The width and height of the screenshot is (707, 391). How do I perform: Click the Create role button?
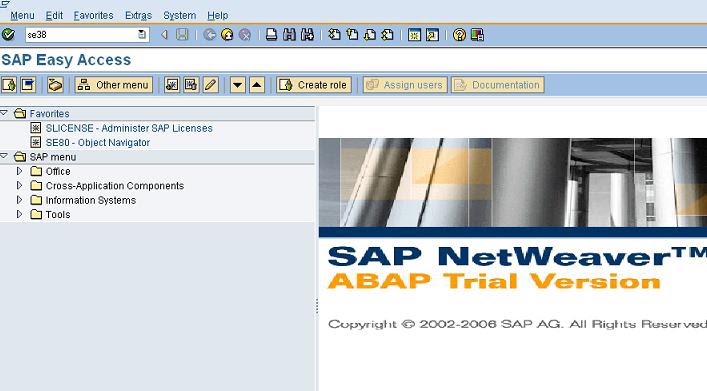314,85
